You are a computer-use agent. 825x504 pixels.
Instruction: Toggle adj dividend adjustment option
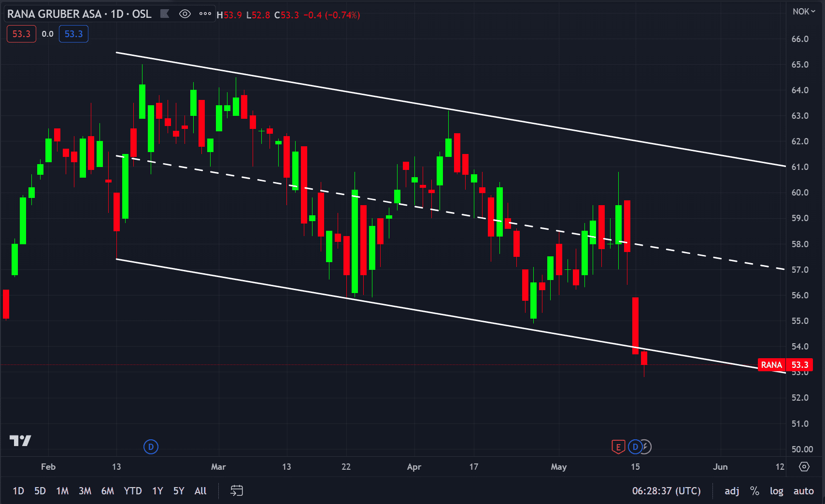(x=732, y=491)
